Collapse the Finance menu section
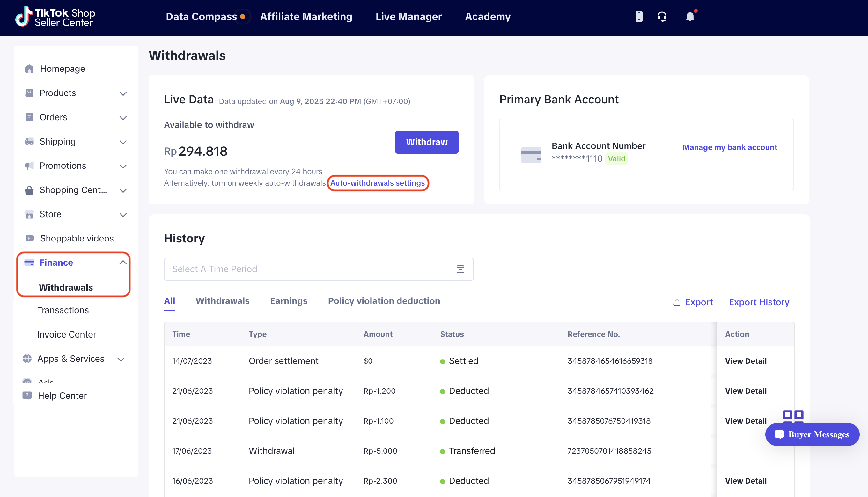Screen dimensions: 868x497 click(x=123, y=262)
